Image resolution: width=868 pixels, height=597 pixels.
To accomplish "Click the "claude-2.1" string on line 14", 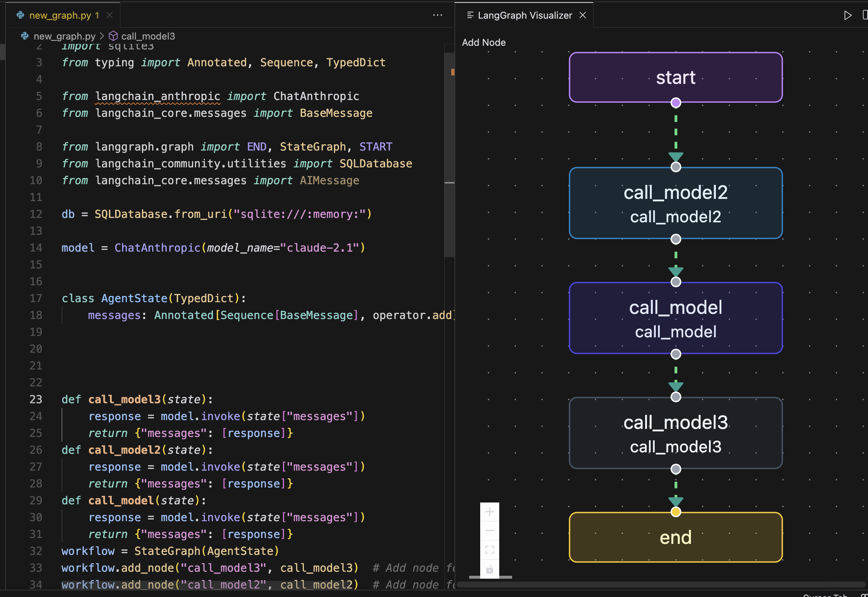I will [320, 248].
